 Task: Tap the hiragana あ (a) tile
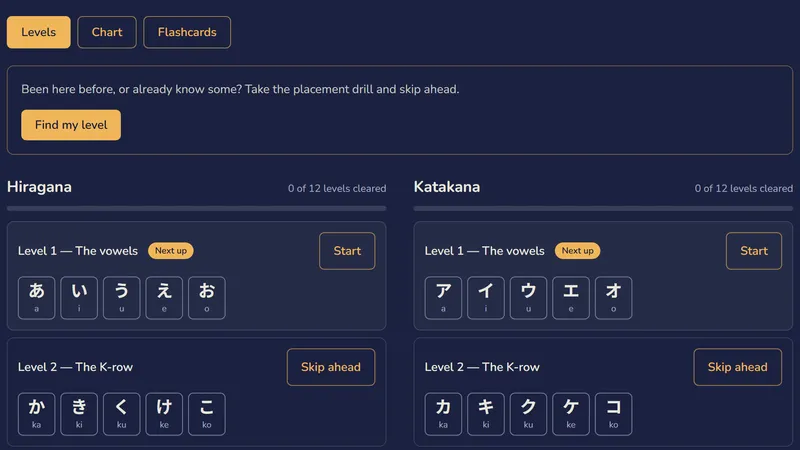36,298
